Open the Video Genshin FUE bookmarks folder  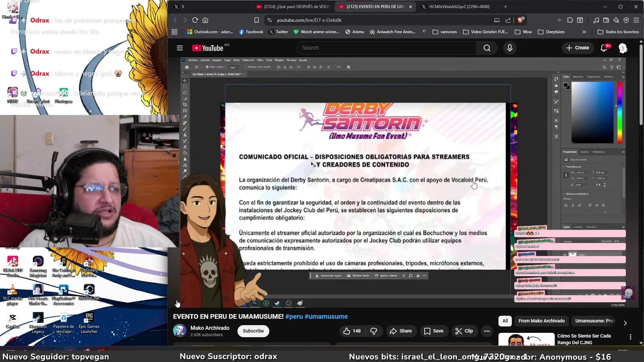tap(485, 32)
